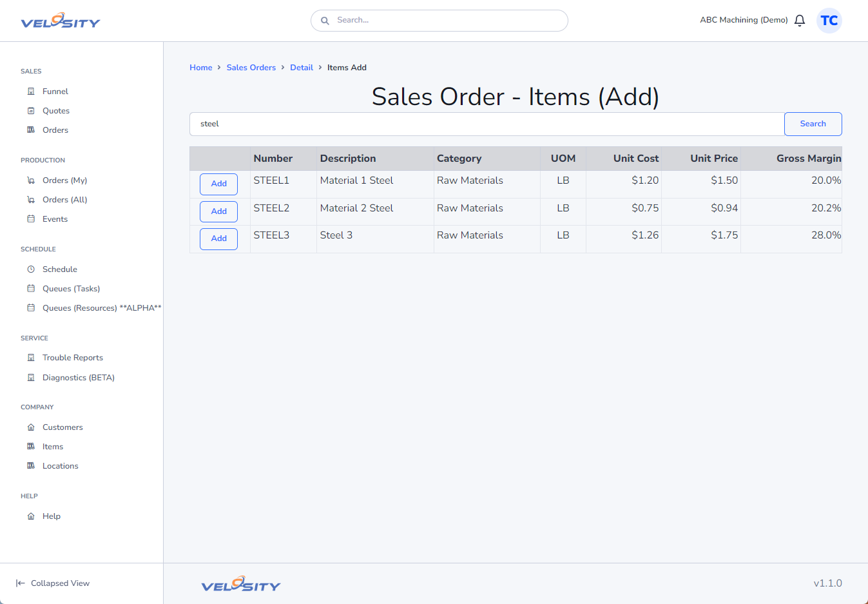Click the Collapsed View arrow icon
This screenshot has height=604, width=868.
(x=21, y=583)
